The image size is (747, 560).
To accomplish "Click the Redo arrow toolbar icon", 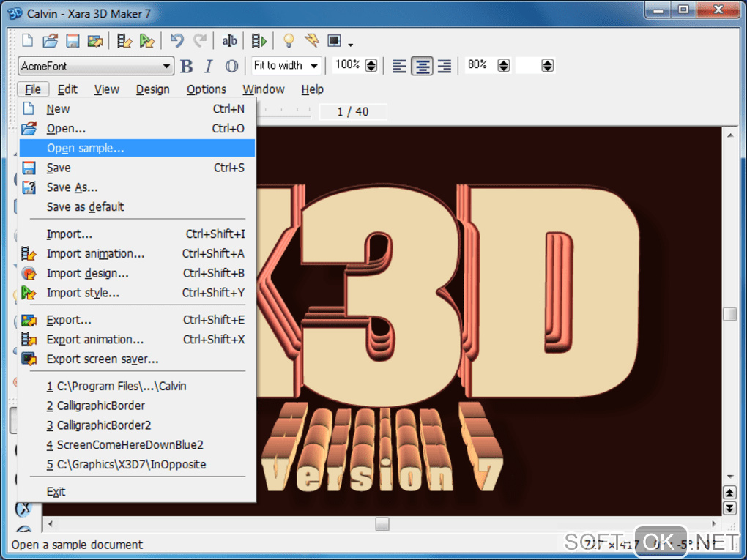I will (200, 41).
